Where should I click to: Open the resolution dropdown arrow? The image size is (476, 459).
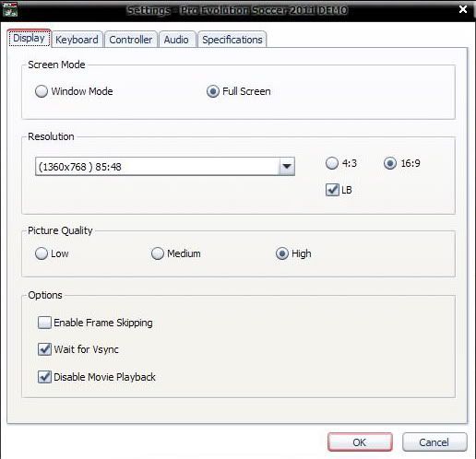coord(287,167)
